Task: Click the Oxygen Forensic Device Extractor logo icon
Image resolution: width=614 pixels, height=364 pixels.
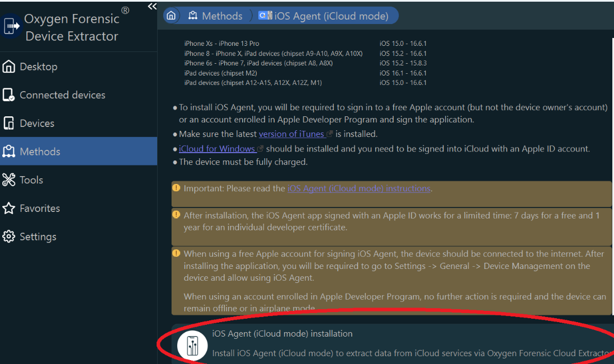Action: click(x=11, y=26)
